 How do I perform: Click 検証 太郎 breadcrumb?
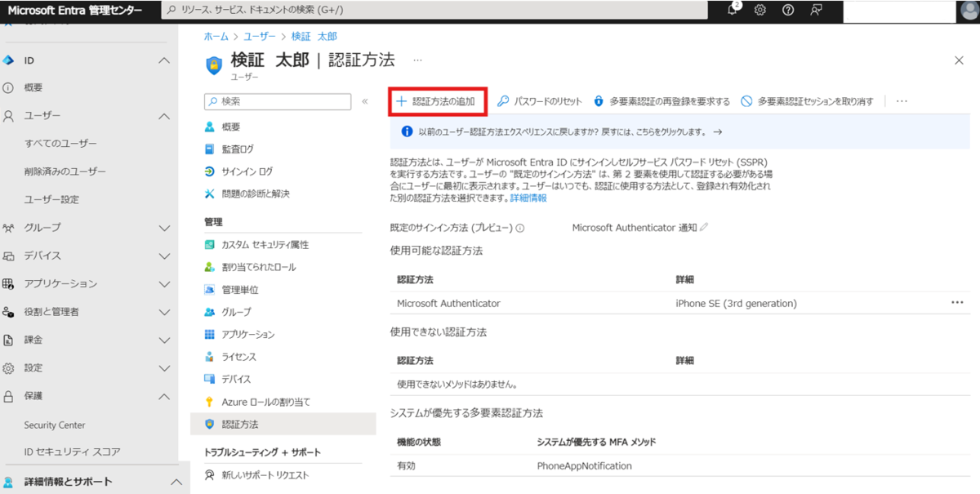pyautogui.click(x=314, y=37)
